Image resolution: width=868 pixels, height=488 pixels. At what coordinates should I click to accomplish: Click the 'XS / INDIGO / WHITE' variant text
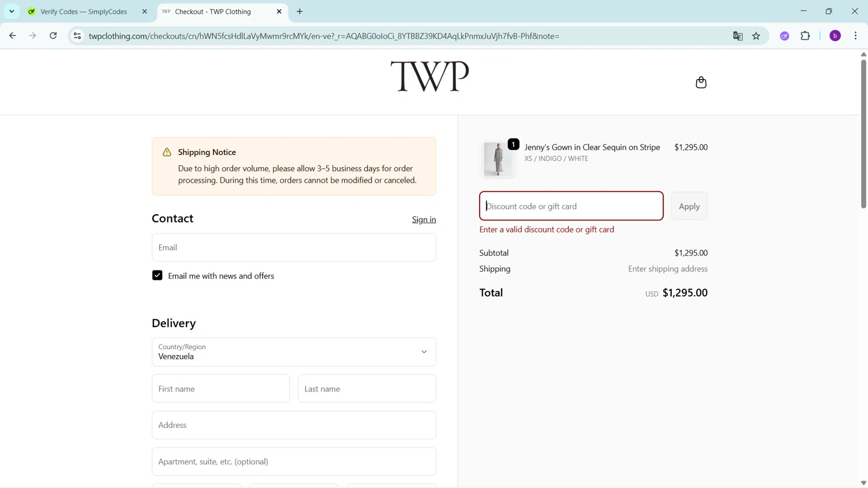[556, 158]
